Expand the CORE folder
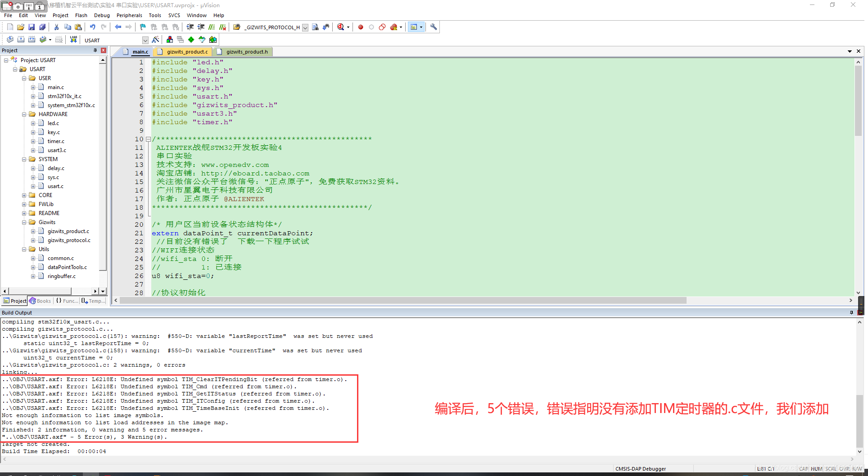The image size is (868, 476). coord(24,195)
